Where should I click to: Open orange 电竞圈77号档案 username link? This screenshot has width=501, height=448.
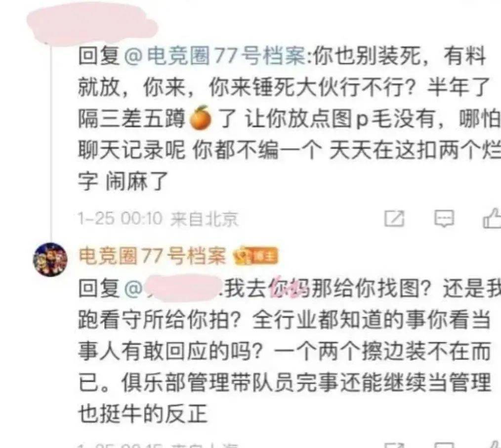(x=152, y=256)
